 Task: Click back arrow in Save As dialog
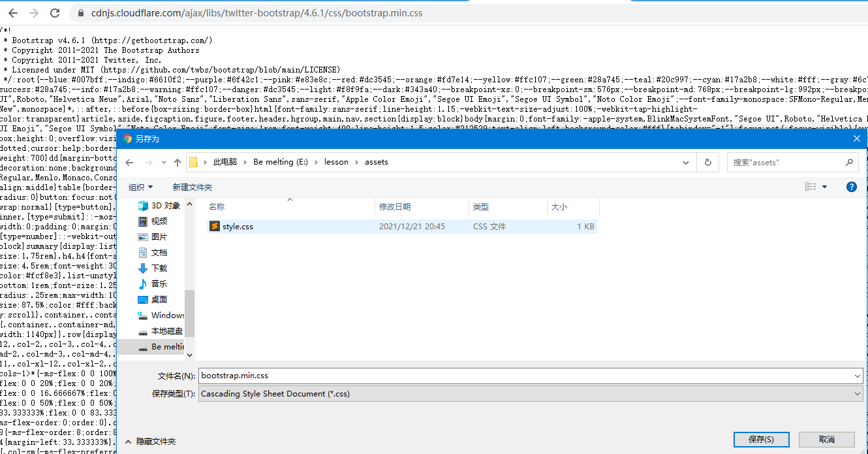tap(129, 162)
